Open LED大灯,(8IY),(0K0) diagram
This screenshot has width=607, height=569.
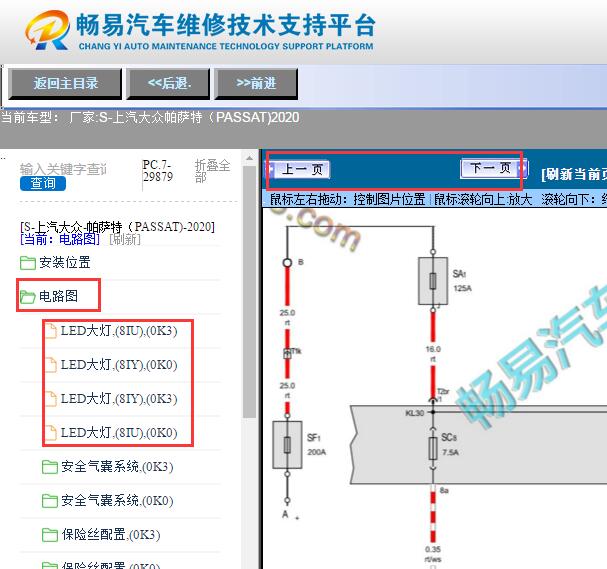[119, 365]
